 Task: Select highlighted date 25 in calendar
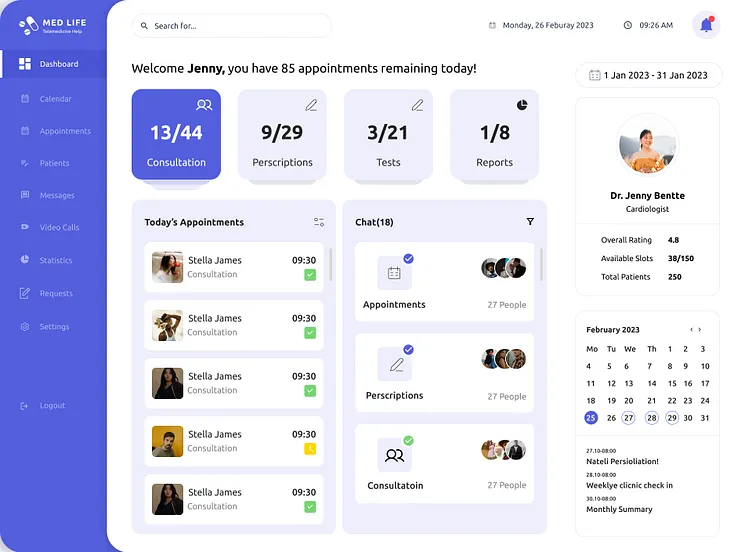point(591,418)
